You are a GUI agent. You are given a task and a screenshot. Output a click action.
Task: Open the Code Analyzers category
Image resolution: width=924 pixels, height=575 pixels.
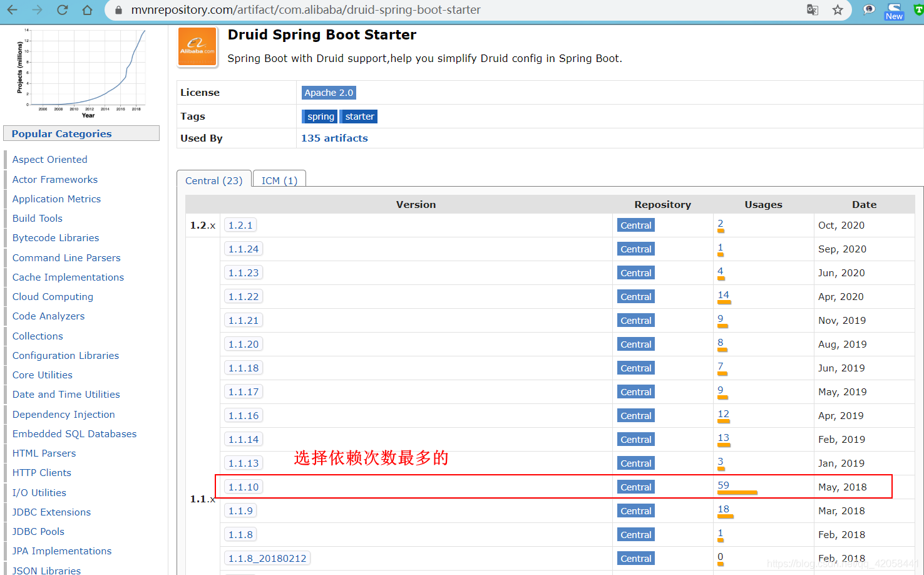48,316
